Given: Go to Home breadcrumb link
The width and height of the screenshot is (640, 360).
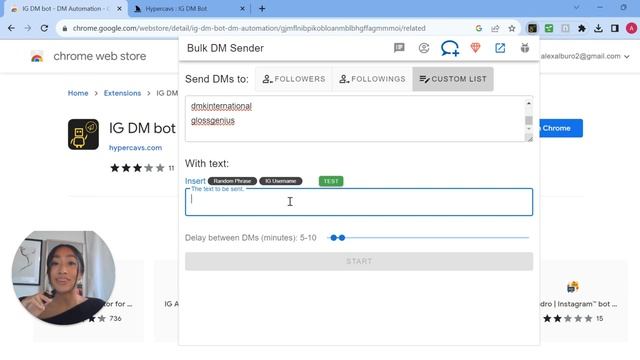Looking at the screenshot, I should [78, 93].
